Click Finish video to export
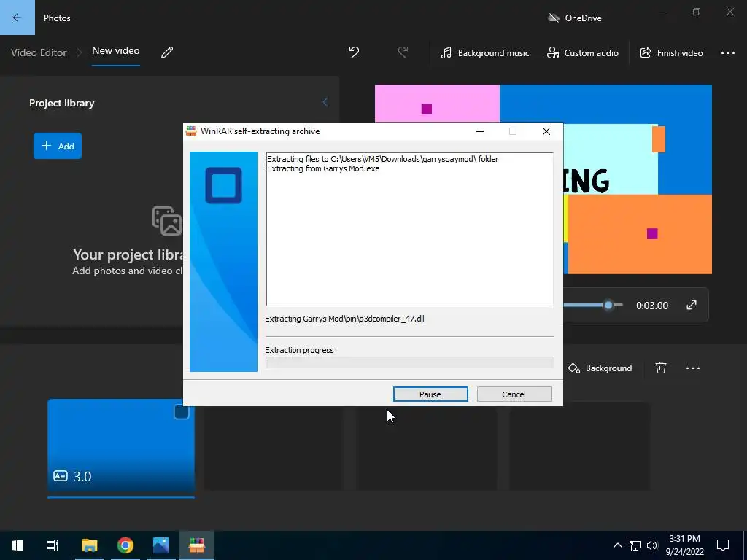Screen dimensions: 747x560 pyautogui.click(x=671, y=52)
